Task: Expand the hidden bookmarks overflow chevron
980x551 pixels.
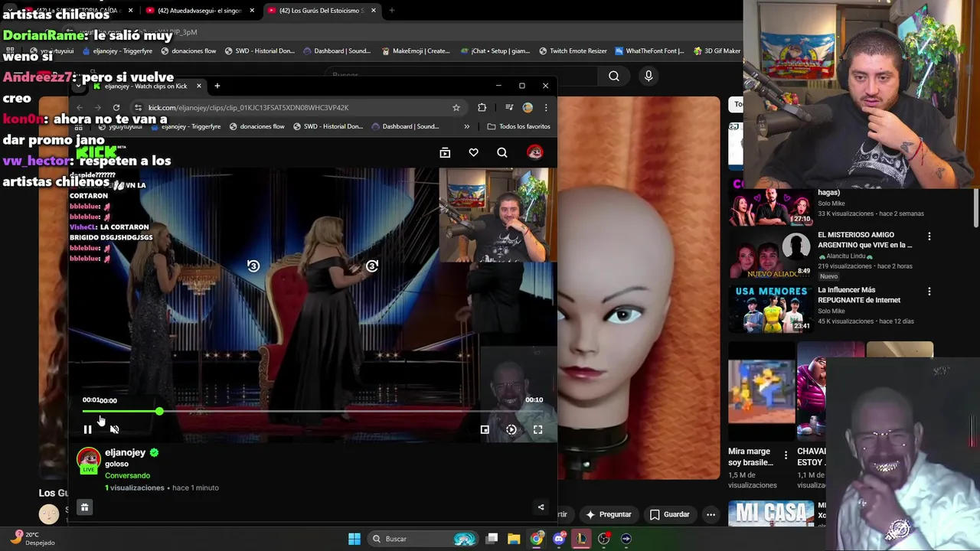Action: coord(466,126)
